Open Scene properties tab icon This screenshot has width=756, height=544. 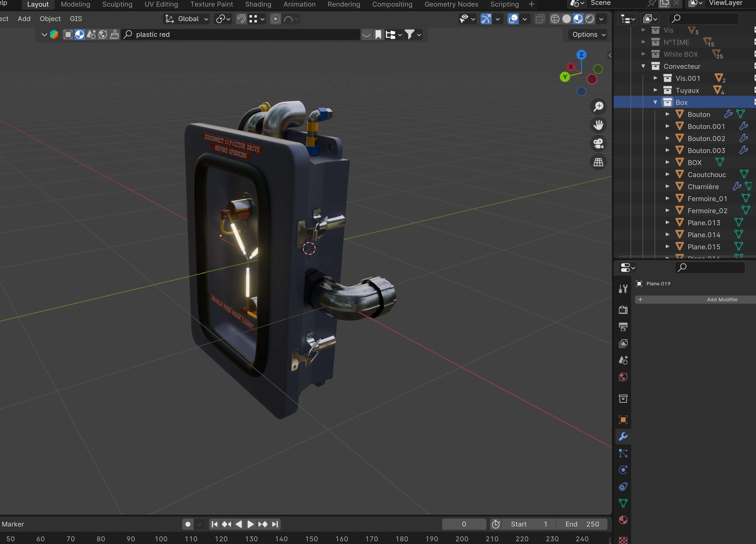click(x=623, y=360)
